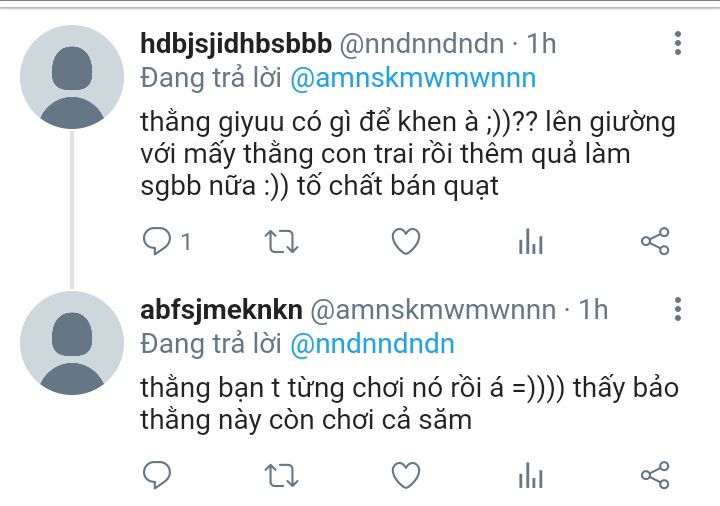The height and width of the screenshot is (506, 720).
Task: Like the tweet from abfsjmeknkn
Action: [x=406, y=475]
